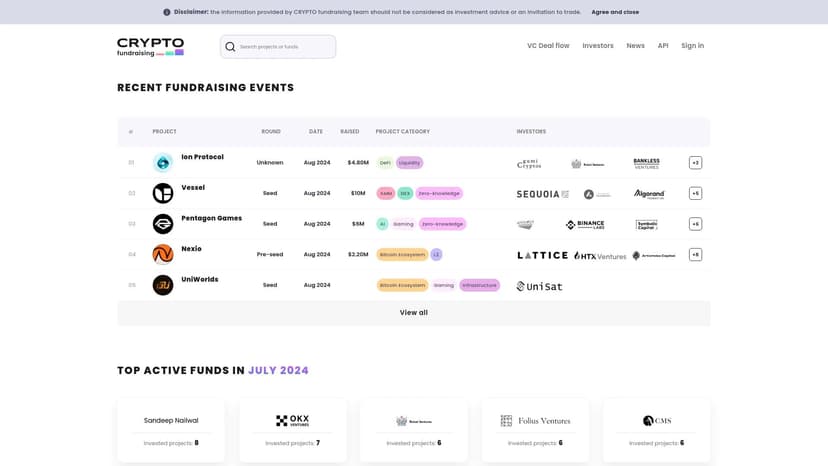This screenshot has height=466, width=828.
Task: Click the RAISED column header
Action: click(350, 132)
